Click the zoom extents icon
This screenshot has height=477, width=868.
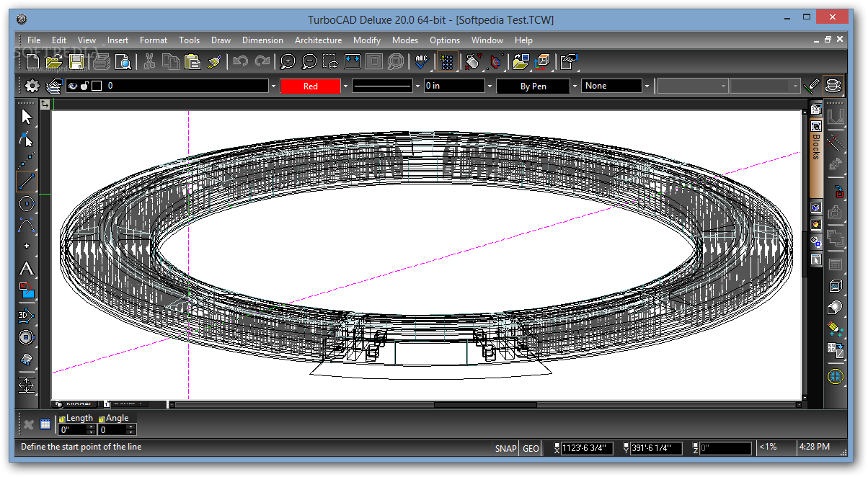(353, 62)
